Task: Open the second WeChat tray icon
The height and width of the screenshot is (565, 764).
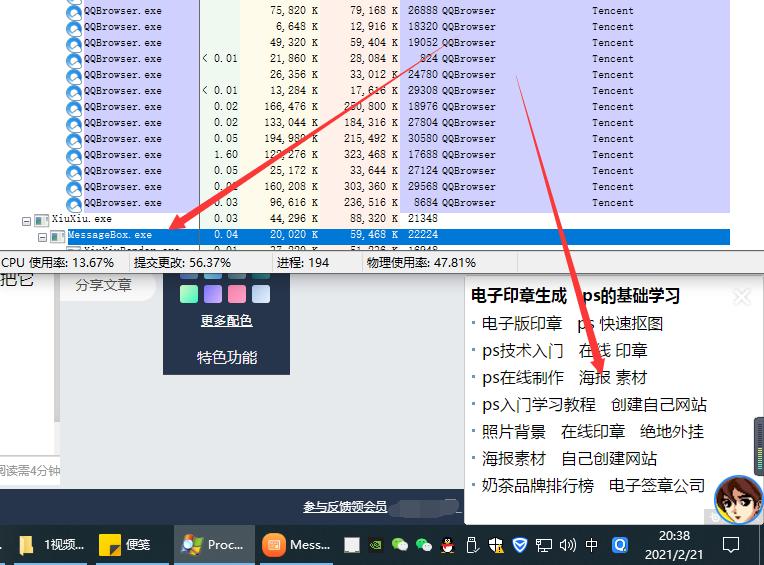Action: [423, 545]
